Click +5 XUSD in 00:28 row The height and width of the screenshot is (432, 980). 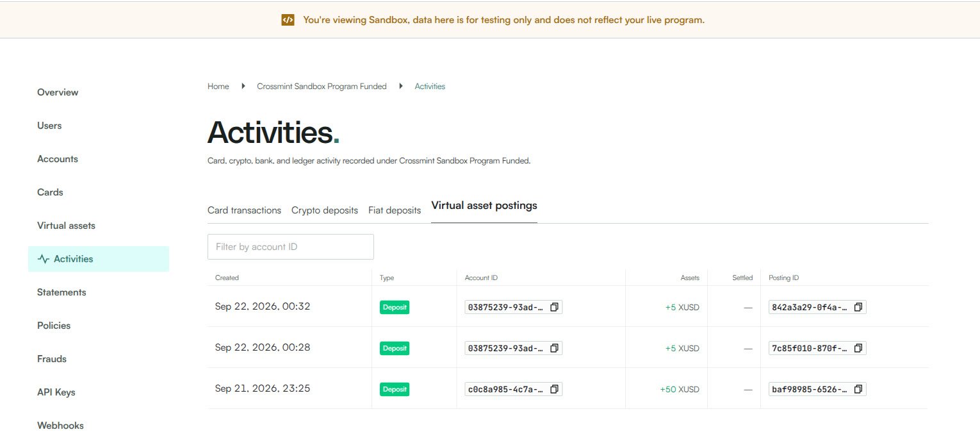(682, 348)
